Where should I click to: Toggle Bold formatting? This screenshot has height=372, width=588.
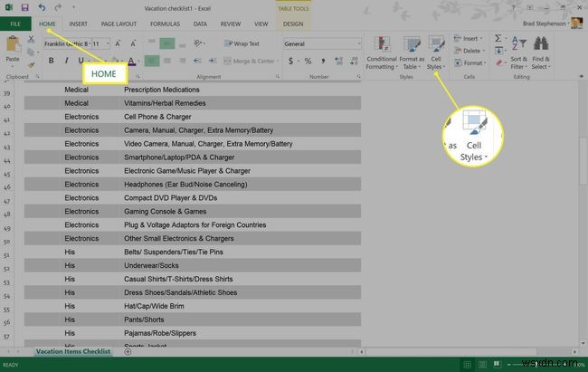pos(51,61)
